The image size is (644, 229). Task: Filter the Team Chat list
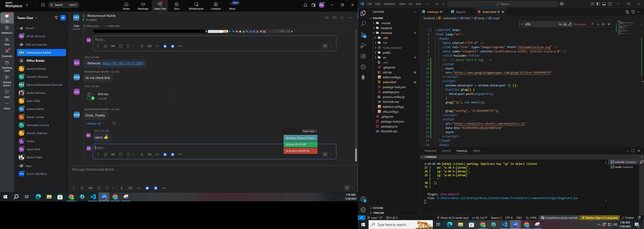click(x=56, y=18)
